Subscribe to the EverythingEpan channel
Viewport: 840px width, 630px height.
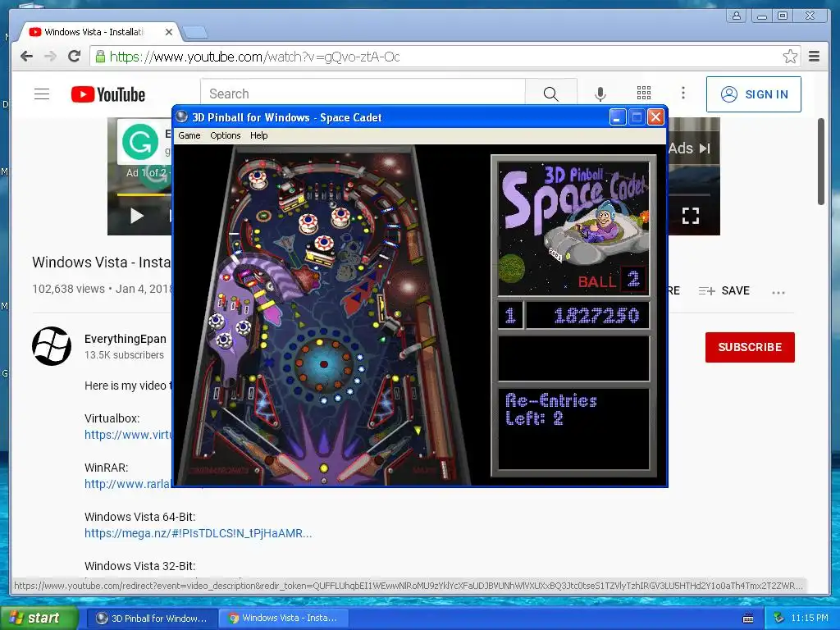click(x=750, y=347)
